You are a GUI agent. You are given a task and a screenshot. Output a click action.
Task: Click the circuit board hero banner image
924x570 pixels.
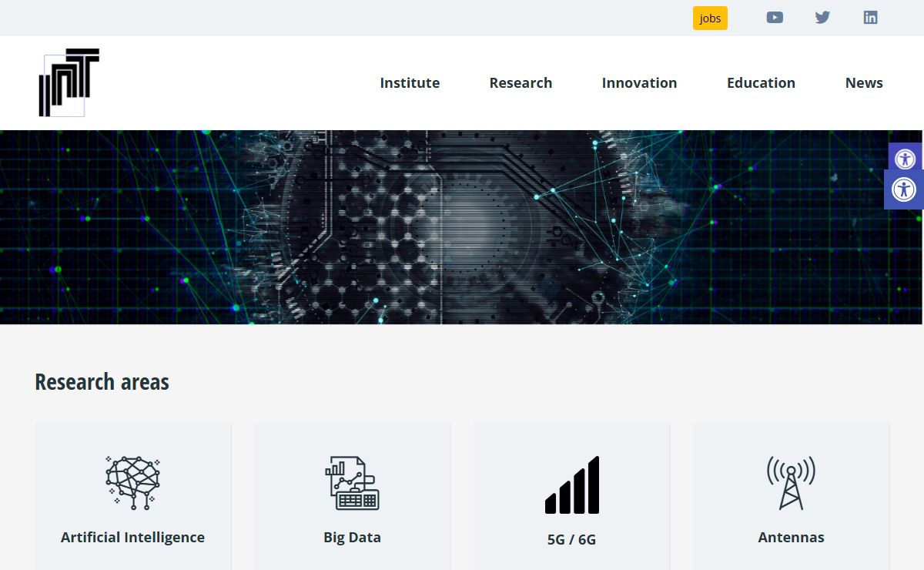tap(462, 227)
